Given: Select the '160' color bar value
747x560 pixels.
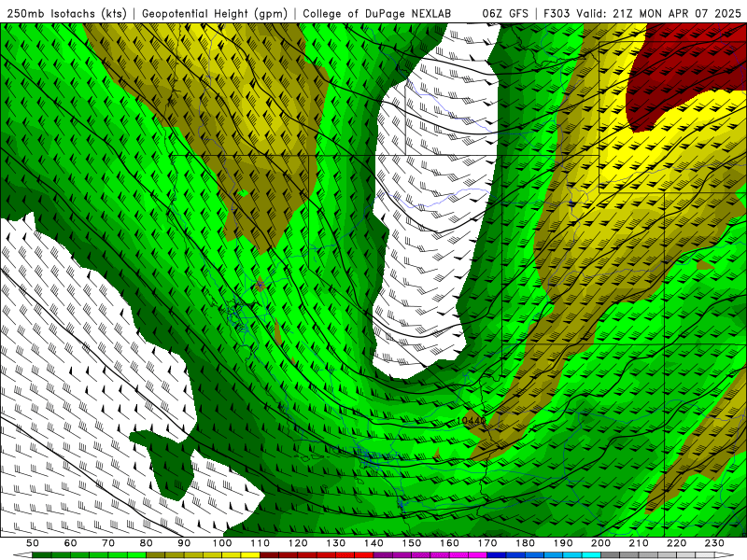Looking at the screenshot, I should [449, 543].
